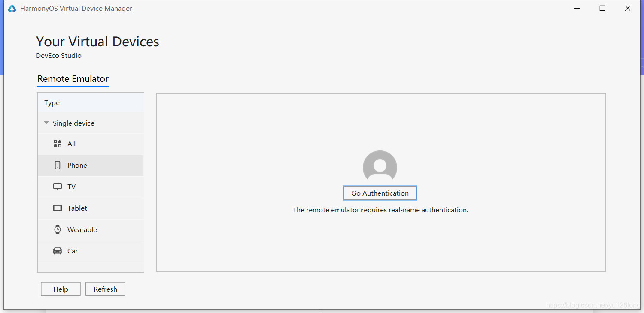Minimize the Virtual Device Manager window
This screenshot has width=644, height=313.
click(x=578, y=9)
